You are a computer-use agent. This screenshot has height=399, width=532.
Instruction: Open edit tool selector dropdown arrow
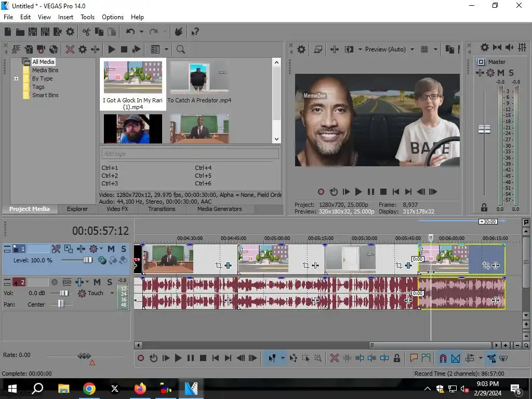point(282,358)
